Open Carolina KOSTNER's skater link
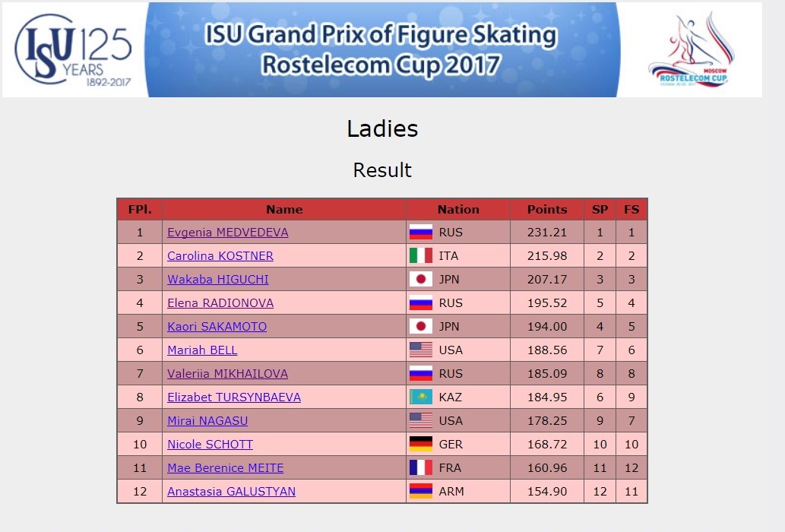The image size is (785, 532). [x=220, y=256]
